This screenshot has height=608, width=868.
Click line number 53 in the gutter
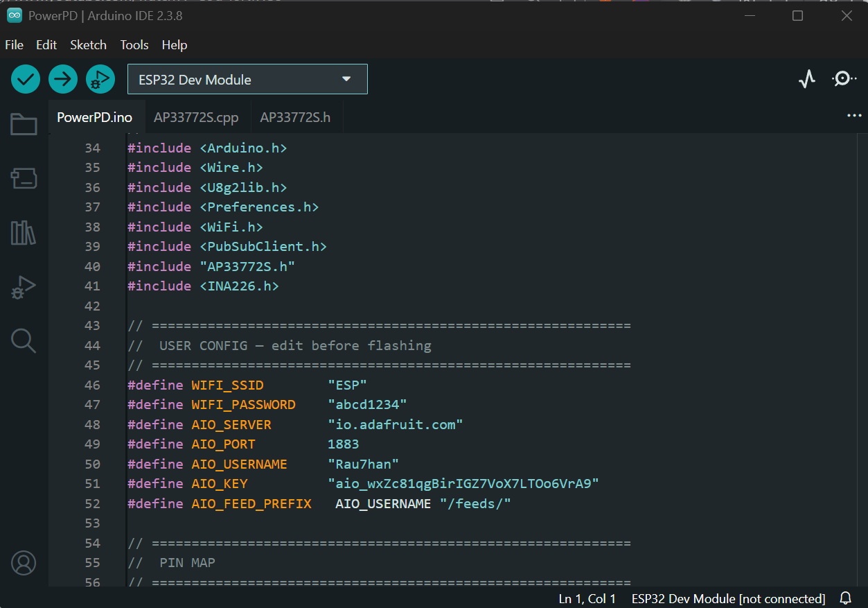[x=92, y=523]
